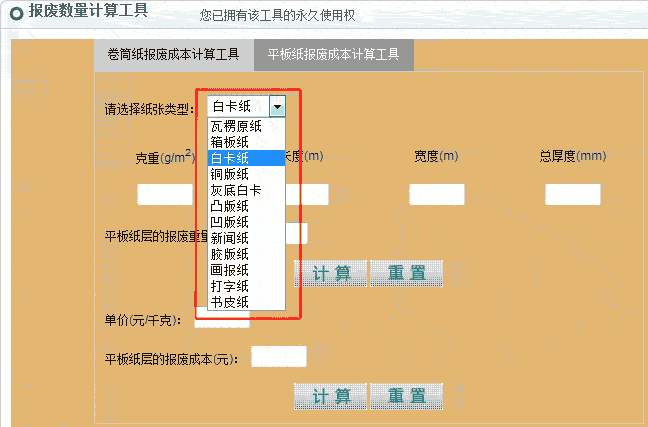Select 书皮纸 at the bottom of list

[229, 302]
